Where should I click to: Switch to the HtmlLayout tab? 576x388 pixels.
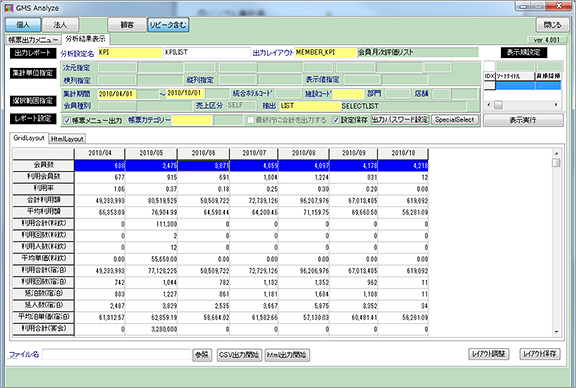67,139
